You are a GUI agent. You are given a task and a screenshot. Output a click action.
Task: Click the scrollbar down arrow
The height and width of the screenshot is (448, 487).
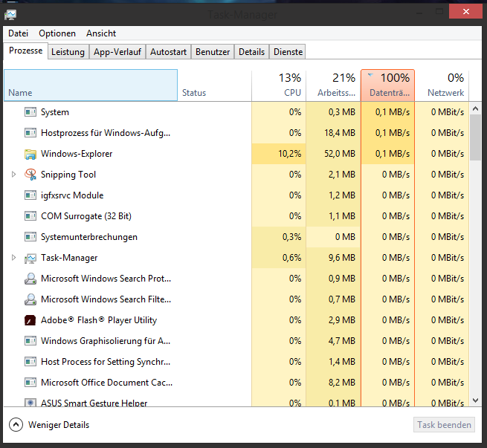click(x=475, y=400)
